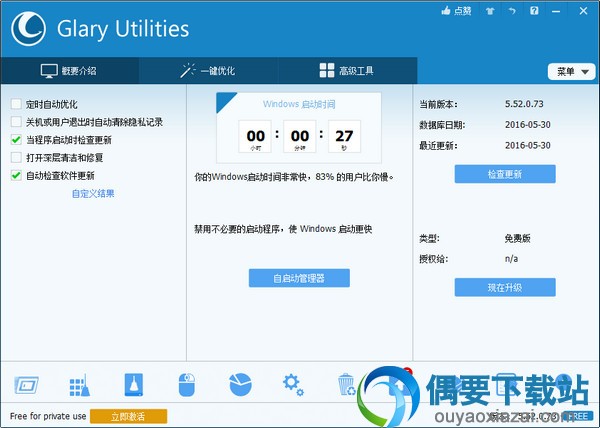Close the Glary Utilities window
This screenshot has height=428, width=600.
583,11
